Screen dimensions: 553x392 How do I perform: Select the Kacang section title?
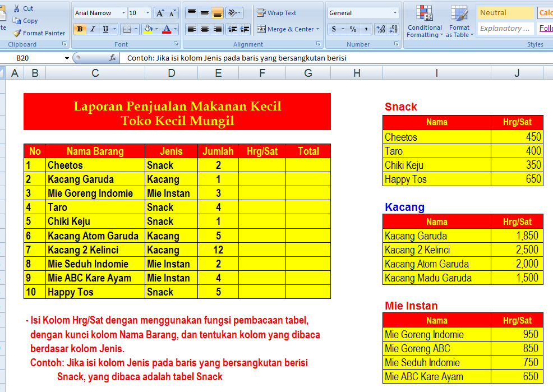[x=404, y=207]
